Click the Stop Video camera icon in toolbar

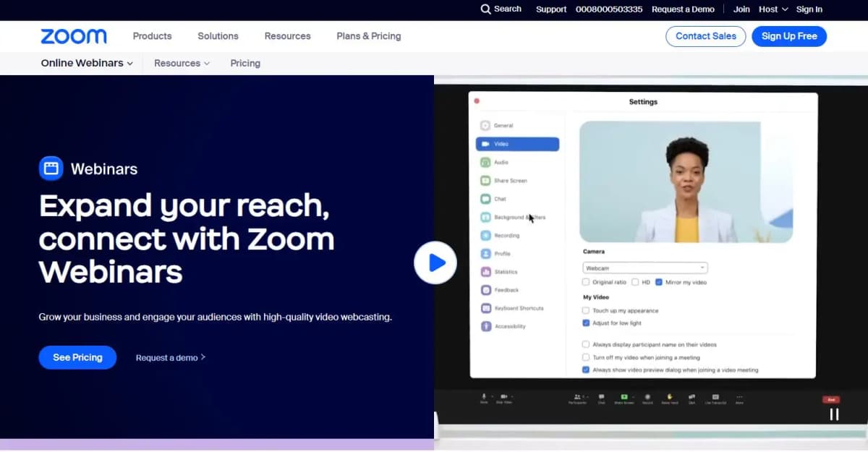coord(503,396)
